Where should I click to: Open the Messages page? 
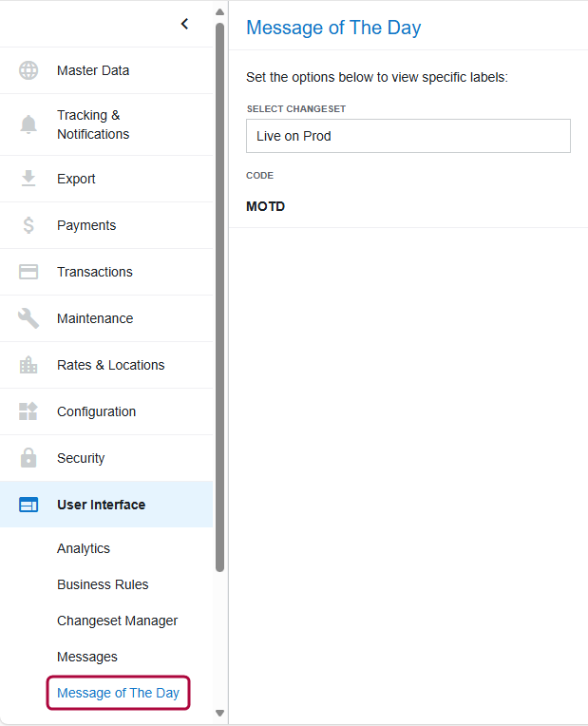[87, 657]
